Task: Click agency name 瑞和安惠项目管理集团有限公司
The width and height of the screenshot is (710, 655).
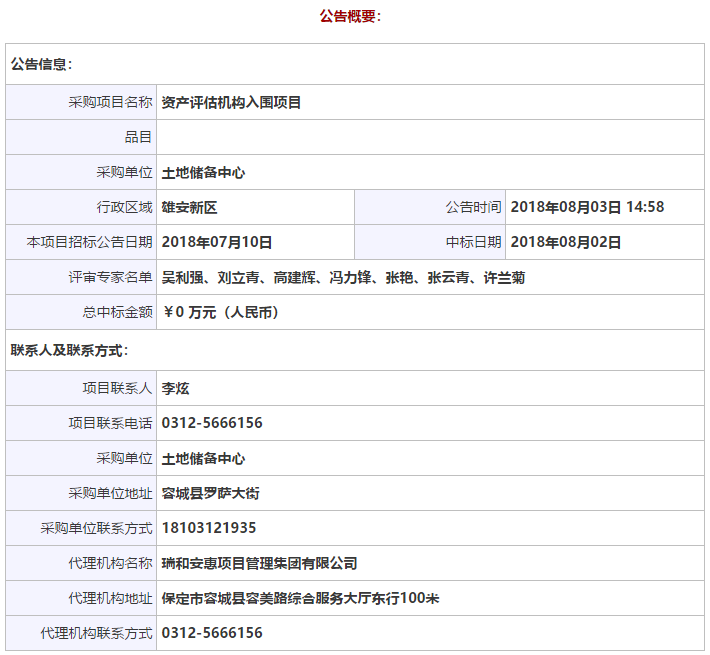Action: click(259, 563)
